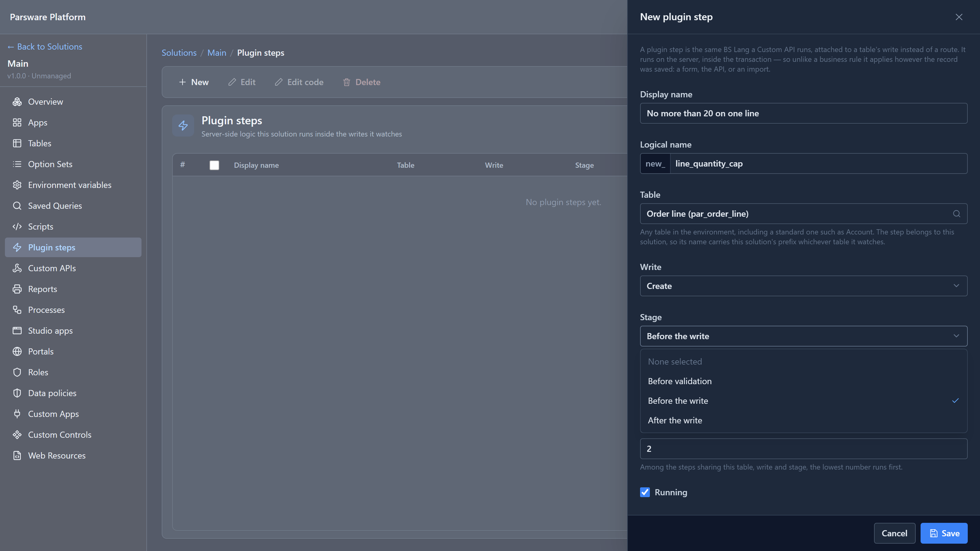Collapse the Stage dropdown
The height and width of the screenshot is (551, 980).
click(804, 336)
